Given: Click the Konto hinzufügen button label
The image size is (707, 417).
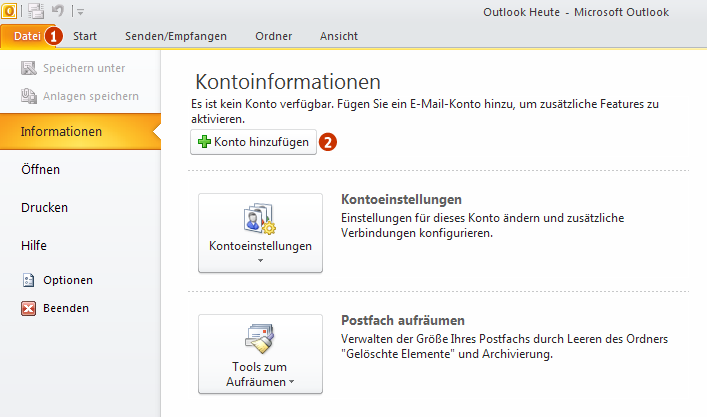Looking at the screenshot, I should (262, 142).
